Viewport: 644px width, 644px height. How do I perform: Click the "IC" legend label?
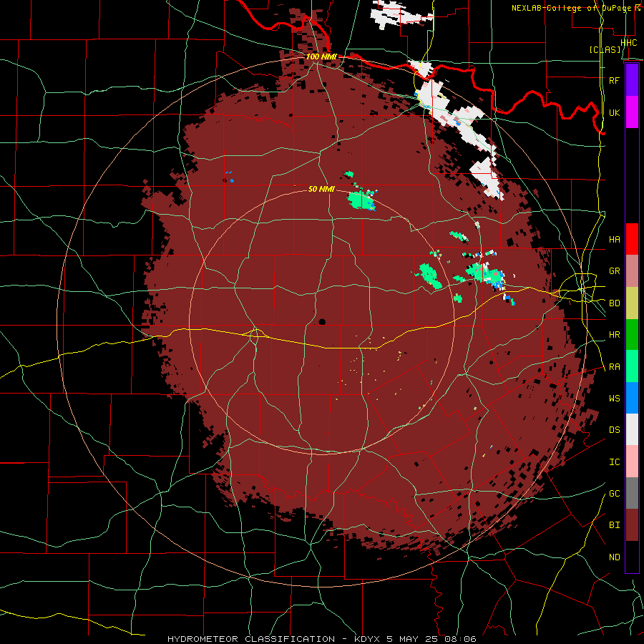(615, 462)
